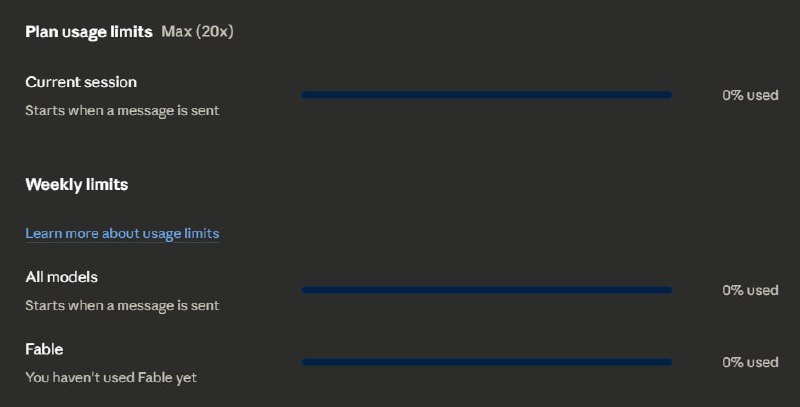
Task: Open the Learn more about usage limits link
Action: (122, 234)
